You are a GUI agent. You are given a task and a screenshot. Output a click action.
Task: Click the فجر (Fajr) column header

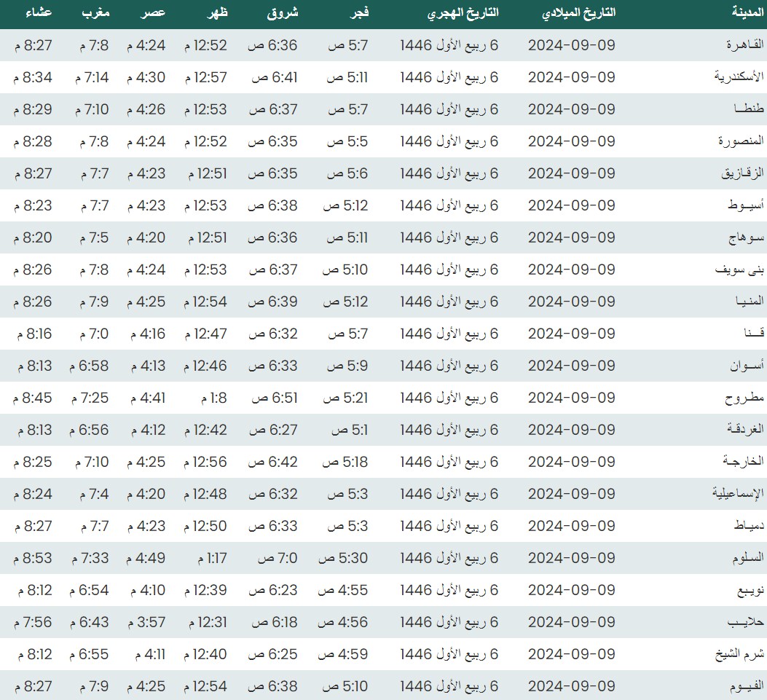click(x=358, y=13)
